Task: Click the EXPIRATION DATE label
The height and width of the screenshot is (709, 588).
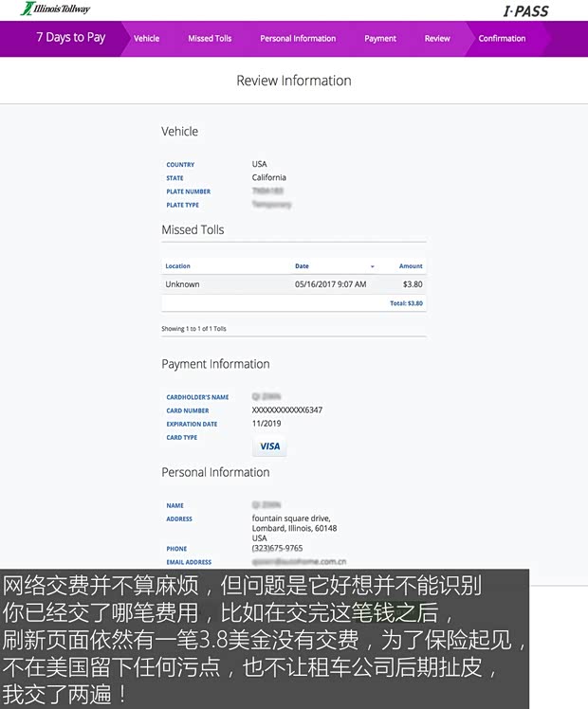Action: 192,424
